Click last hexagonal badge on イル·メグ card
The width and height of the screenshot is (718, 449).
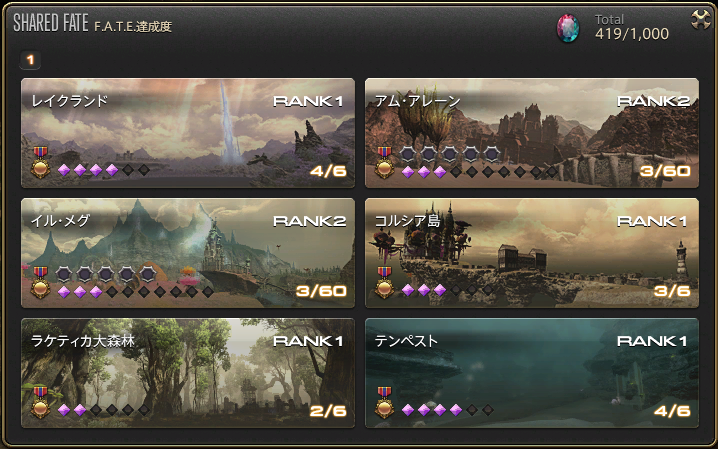pyautogui.click(x=148, y=274)
